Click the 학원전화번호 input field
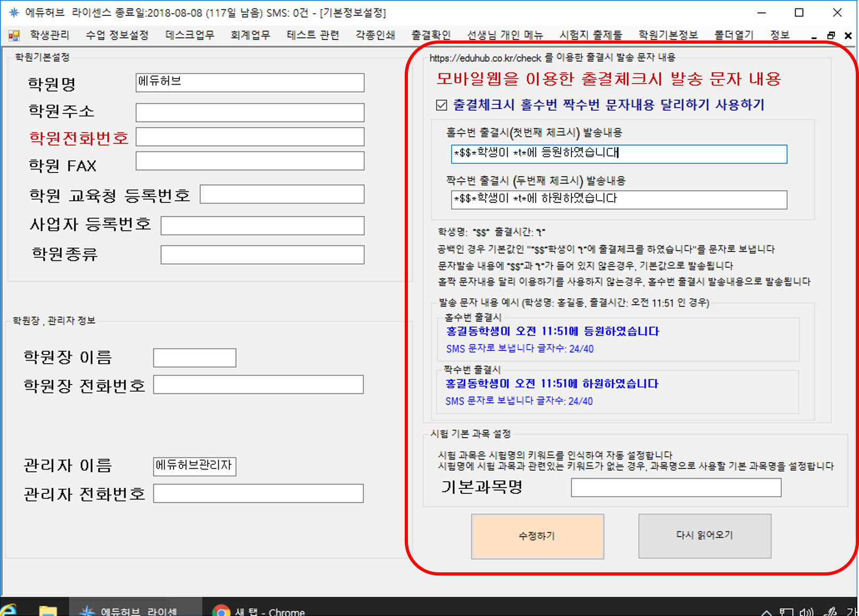The width and height of the screenshot is (859, 616). [x=250, y=136]
